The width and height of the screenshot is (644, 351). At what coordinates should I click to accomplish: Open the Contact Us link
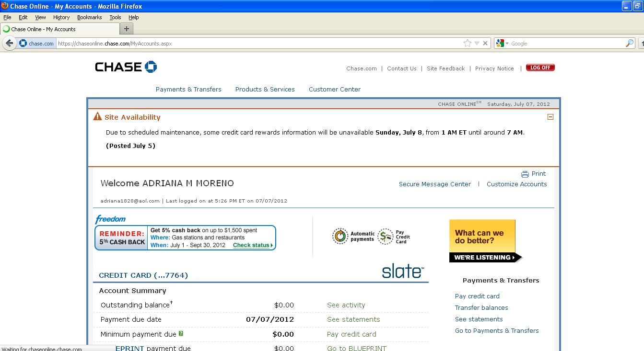coord(402,68)
